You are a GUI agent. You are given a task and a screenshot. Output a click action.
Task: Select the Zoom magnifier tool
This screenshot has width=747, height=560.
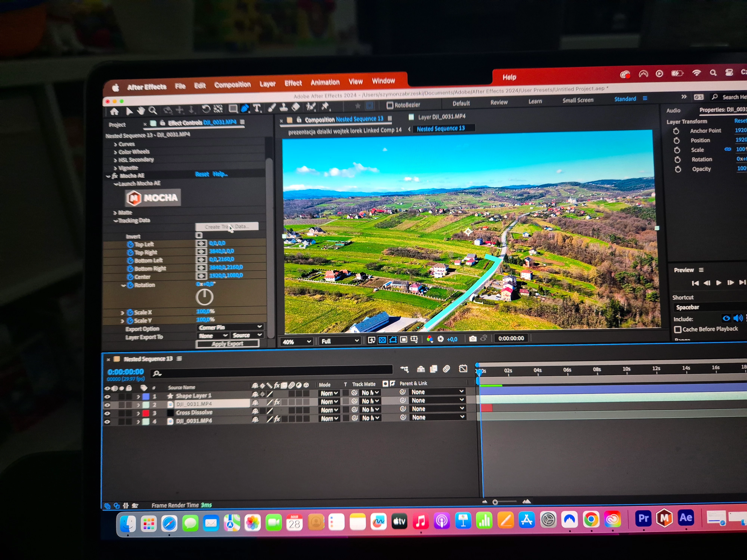coord(153,110)
